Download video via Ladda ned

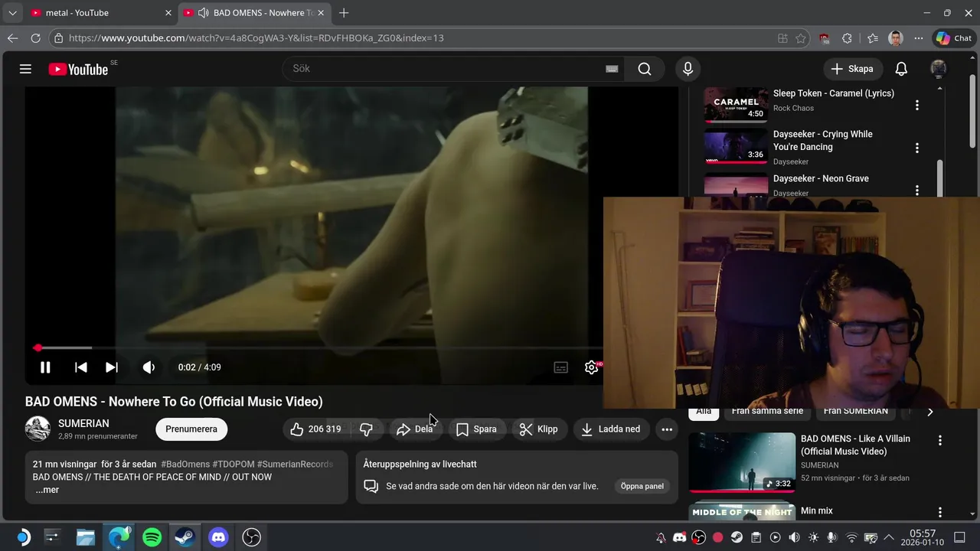[611, 429]
